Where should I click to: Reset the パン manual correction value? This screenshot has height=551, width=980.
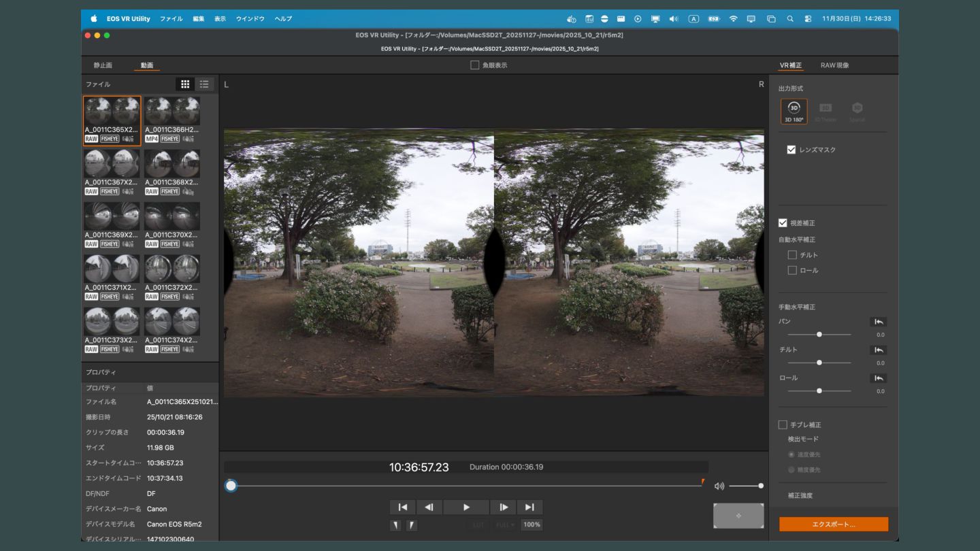click(x=878, y=322)
